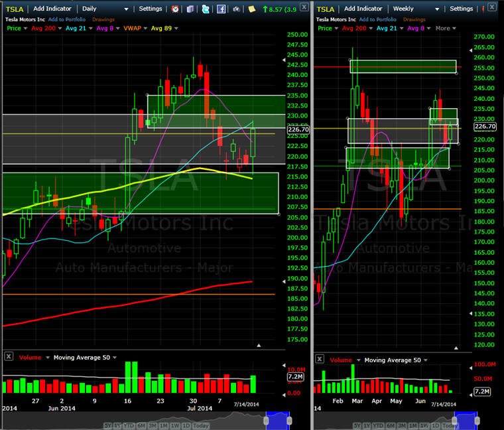Select 1M range in Daily chart
This screenshot has height=430, width=504.
coord(164,426)
